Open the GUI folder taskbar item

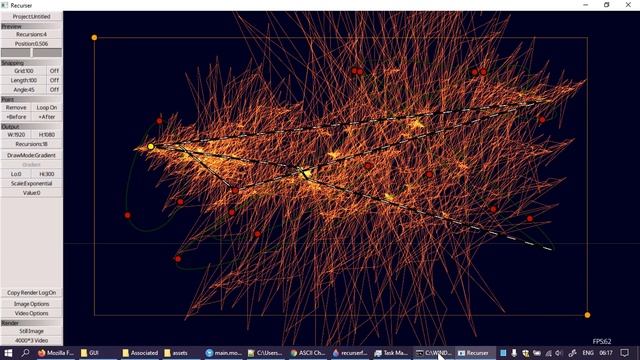coord(98,353)
